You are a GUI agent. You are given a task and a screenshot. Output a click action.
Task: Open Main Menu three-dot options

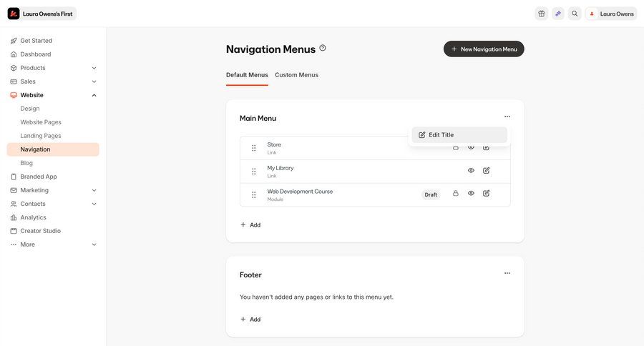click(507, 117)
